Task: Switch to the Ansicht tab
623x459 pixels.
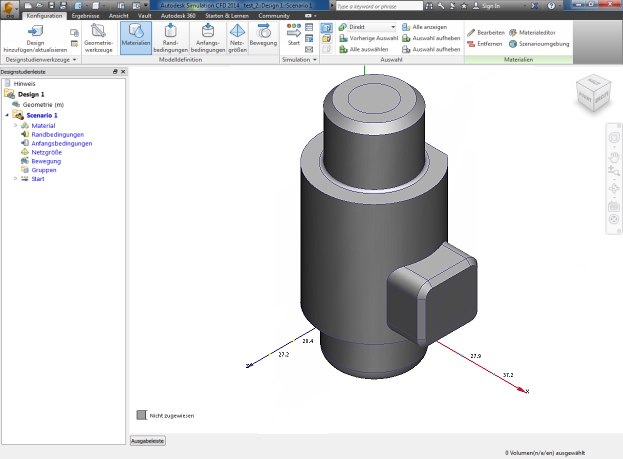Action: (x=118, y=16)
